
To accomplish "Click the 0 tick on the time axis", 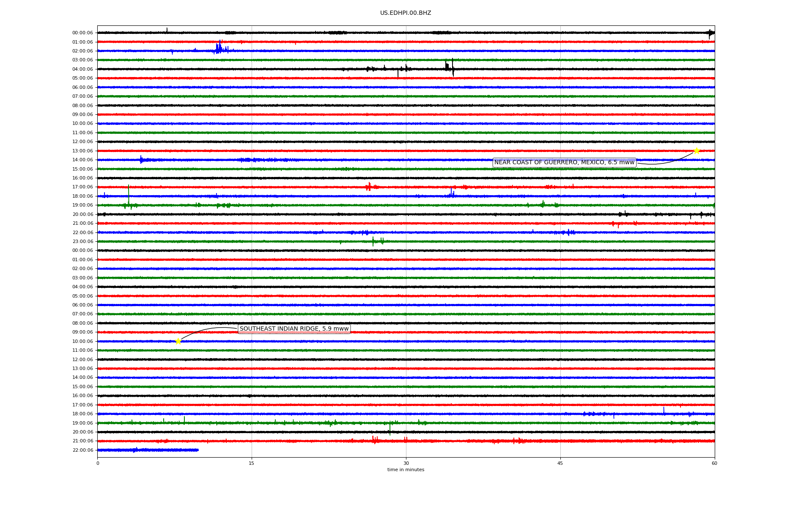I will 98,463.
